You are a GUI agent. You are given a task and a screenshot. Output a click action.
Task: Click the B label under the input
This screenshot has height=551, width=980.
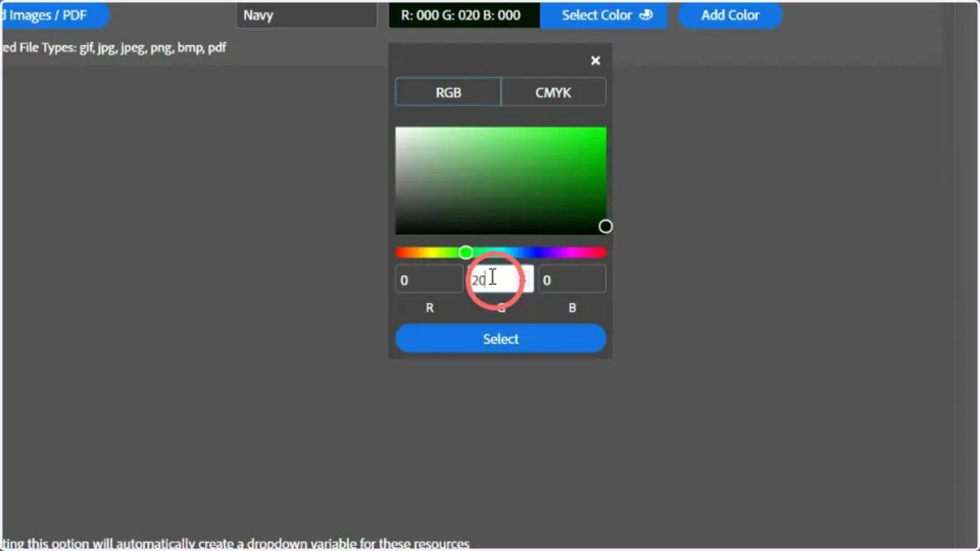[x=572, y=308]
